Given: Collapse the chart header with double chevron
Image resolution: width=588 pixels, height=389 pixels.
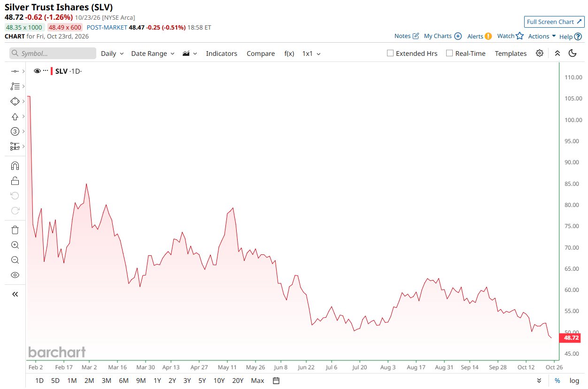Looking at the screenshot, I should pyautogui.click(x=557, y=53).
